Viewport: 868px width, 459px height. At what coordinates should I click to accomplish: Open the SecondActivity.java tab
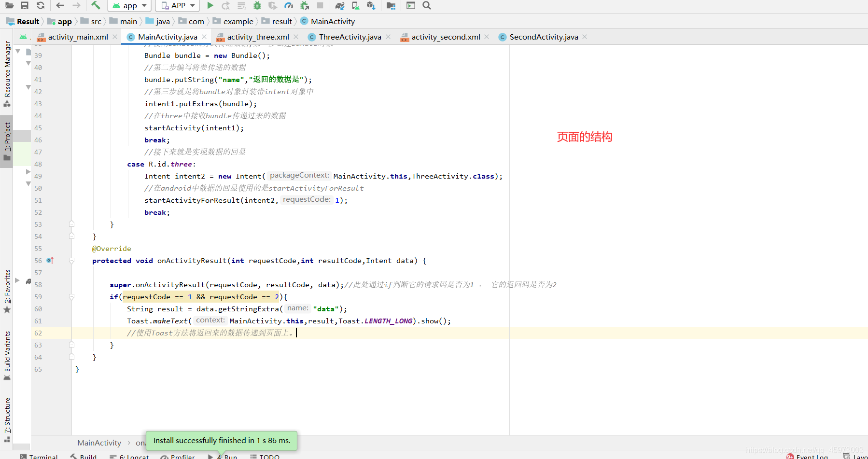[544, 37]
